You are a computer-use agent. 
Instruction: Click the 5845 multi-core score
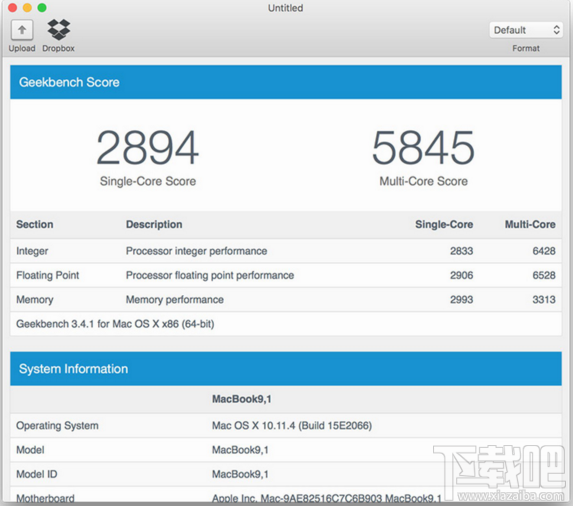click(x=423, y=148)
